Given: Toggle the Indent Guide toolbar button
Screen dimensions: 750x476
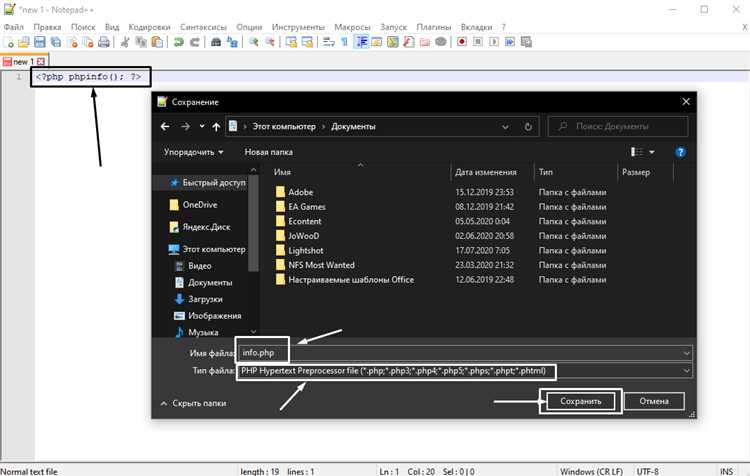Looking at the screenshot, I should coord(361,42).
